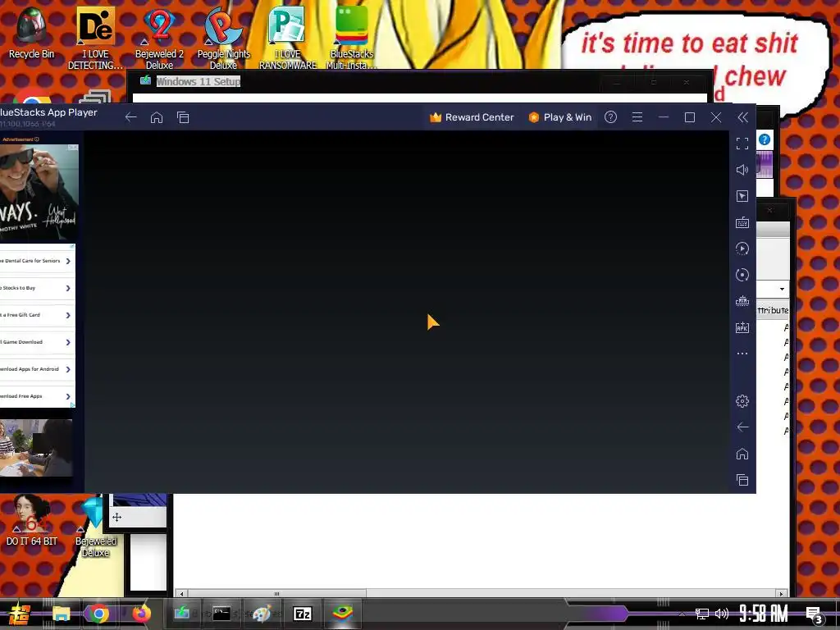The width and height of the screenshot is (840, 630).
Task: Open dropdown arrow in background window
Action: (x=782, y=290)
